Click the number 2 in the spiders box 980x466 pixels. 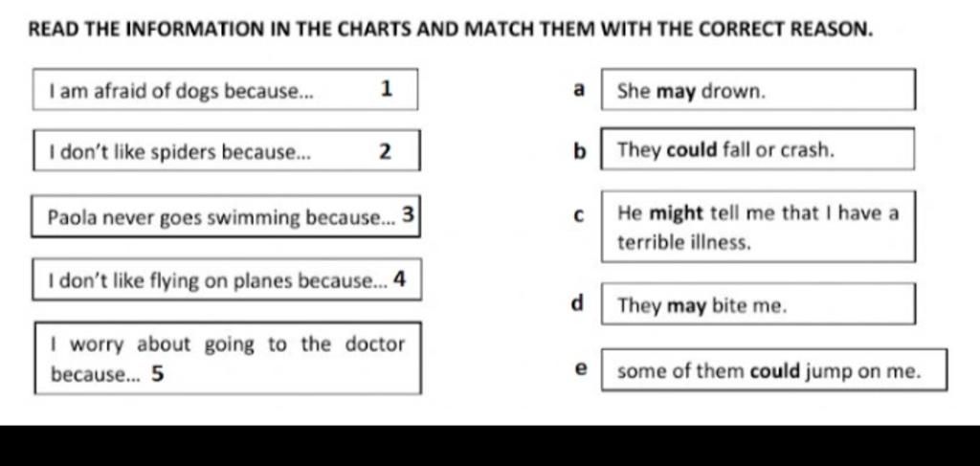point(384,150)
